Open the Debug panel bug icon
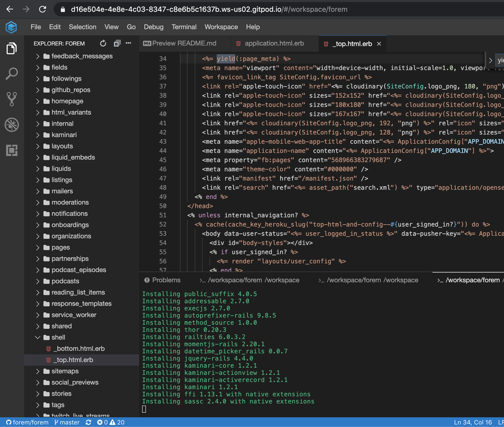 pyautogui.click(x=12, y=125)
